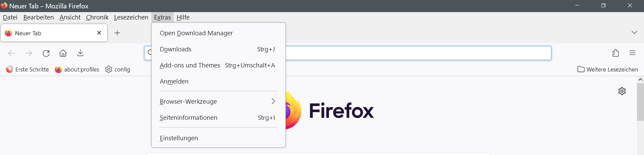The width and height of the screenshot is (644, 155).
Task: Open the downloads toolbar icon
Action: [80, 53]
